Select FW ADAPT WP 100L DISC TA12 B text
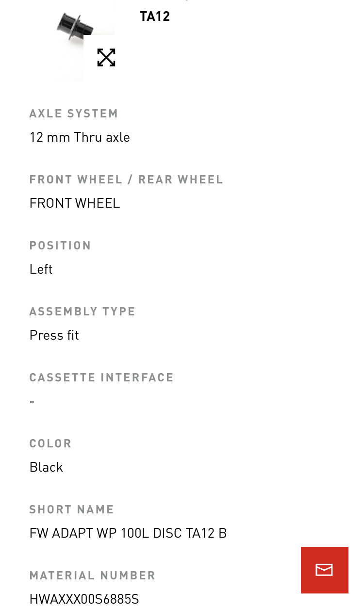Viewport: 364px width, 609px height. 128,533
